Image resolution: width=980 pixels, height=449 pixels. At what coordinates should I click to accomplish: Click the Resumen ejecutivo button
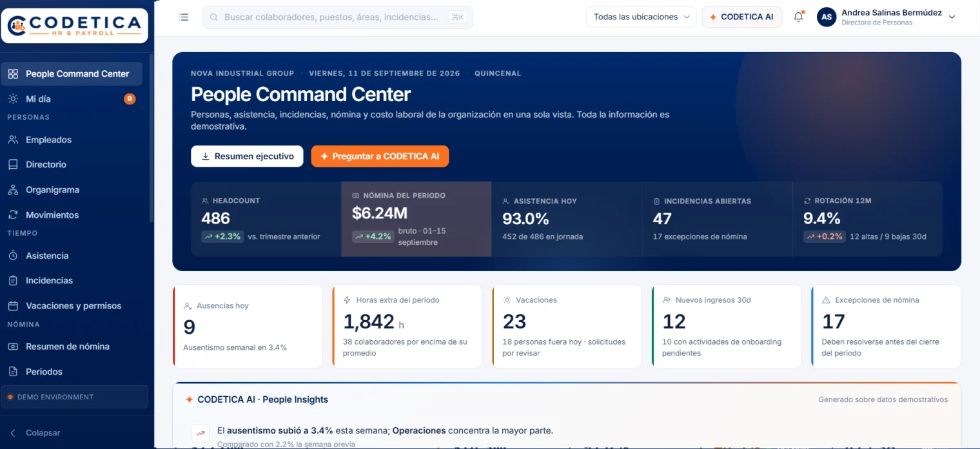click(247, 157)
